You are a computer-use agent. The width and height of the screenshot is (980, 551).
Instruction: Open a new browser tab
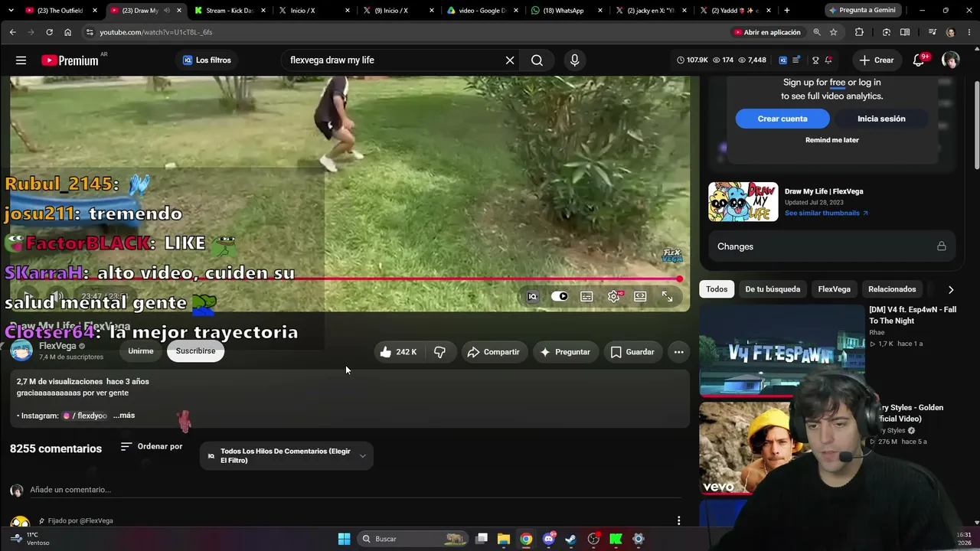[786, 11]
